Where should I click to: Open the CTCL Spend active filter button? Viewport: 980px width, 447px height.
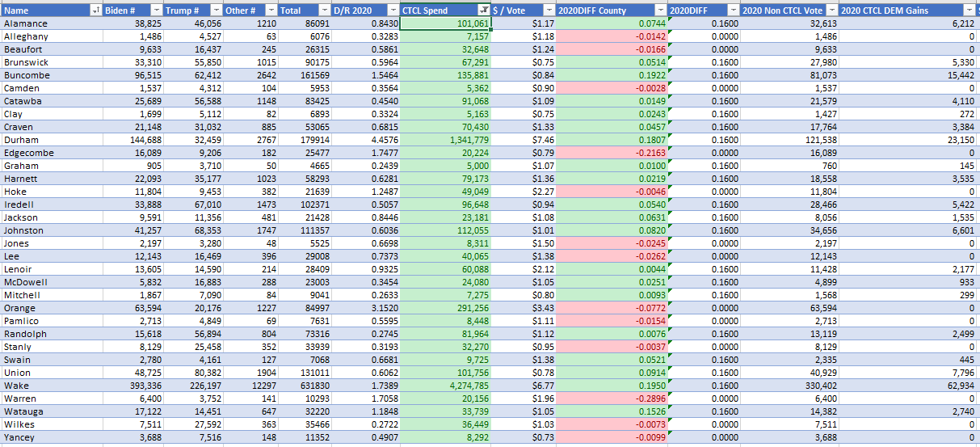[484, 11]
